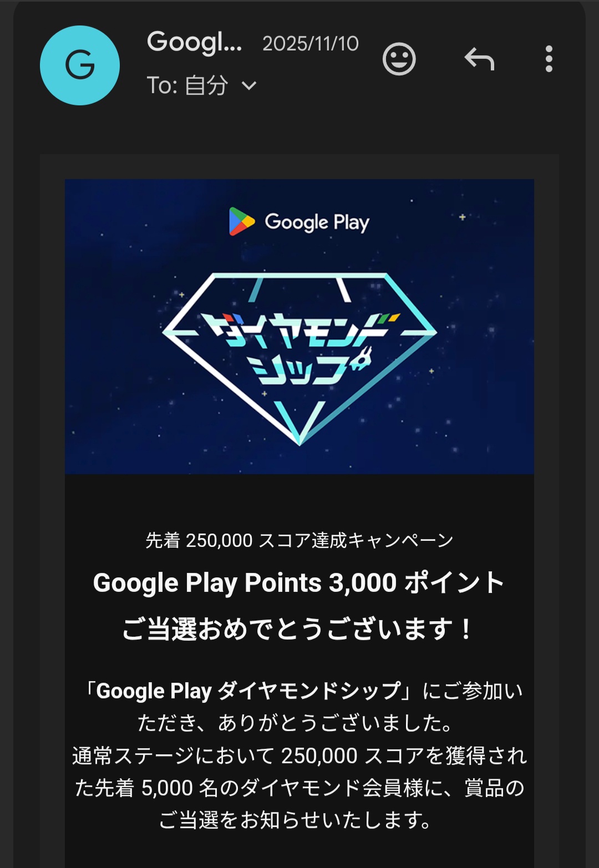This screenshot has height=868, width=599.
Task: Open the ダイヤモンドシップ diamond banner image
Action: coord(299,326)
